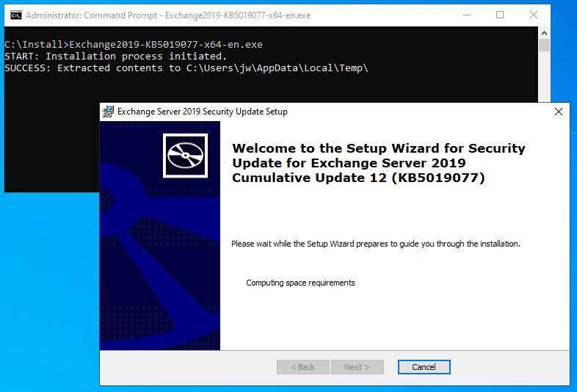Viewport: 577px width, 392px height.
Task: Click the SUCCESS extracted contents output line
Action: (186, 68)
